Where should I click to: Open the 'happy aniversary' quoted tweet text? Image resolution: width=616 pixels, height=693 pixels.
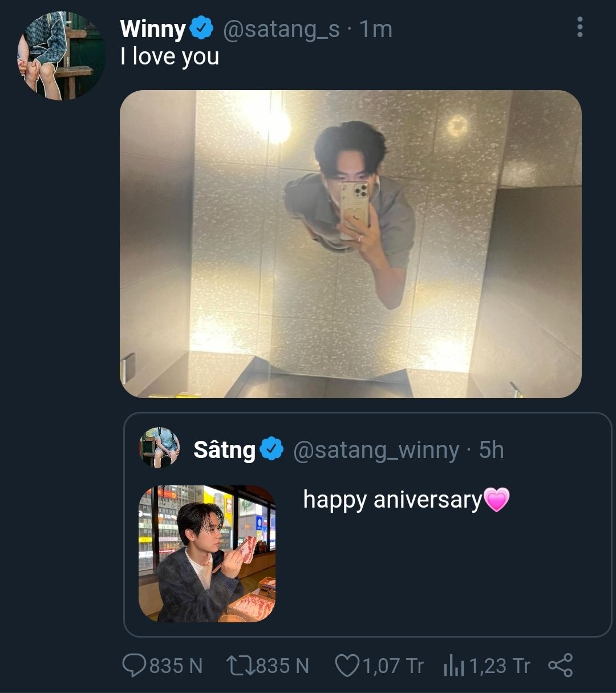[x=392, y=500]
